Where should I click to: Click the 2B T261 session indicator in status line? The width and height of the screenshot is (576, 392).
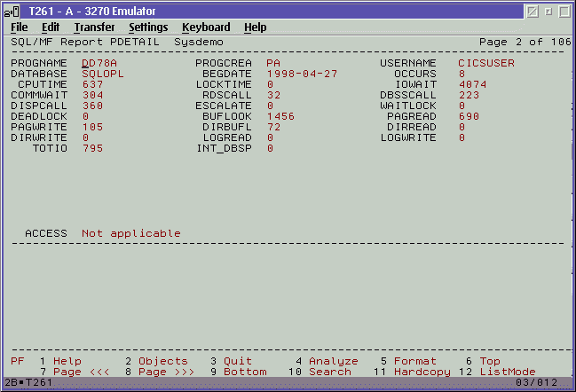click(28, 382)
